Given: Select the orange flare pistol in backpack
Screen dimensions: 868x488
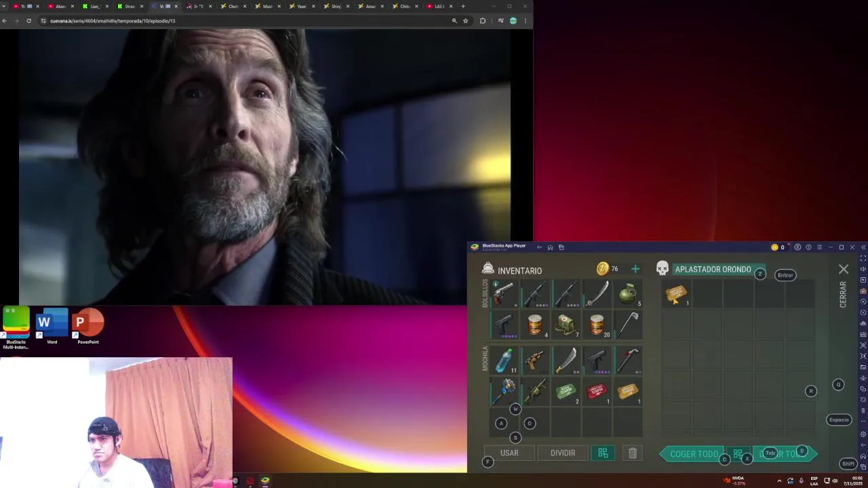Looking at the screenshot, I should tap(534, 360).
